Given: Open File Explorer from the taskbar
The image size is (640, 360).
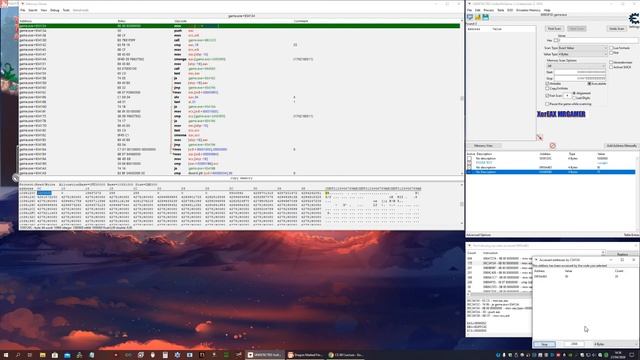Looking at the screenshot, I should point(42,355).
